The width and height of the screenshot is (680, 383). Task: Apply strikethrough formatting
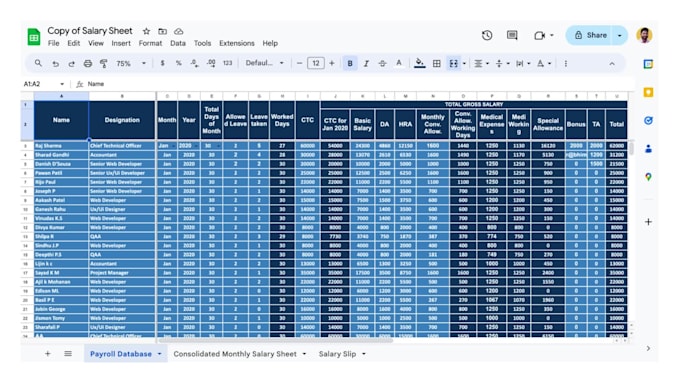pos(382,63)
